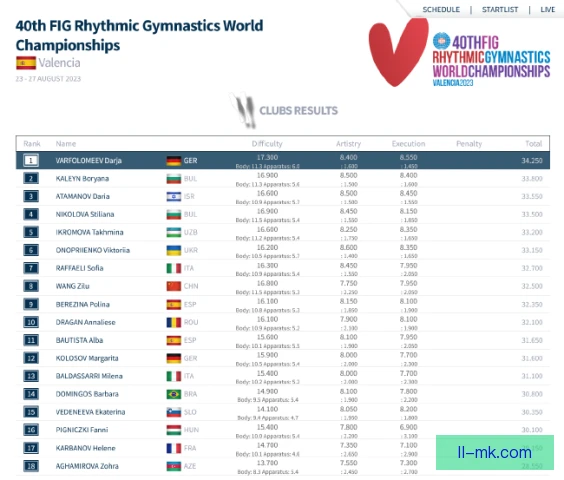Click Italy flag in RAFFAELI Sofia row
Image resolution: width=564 pixels, height=480 pixels.
(174, 268)
